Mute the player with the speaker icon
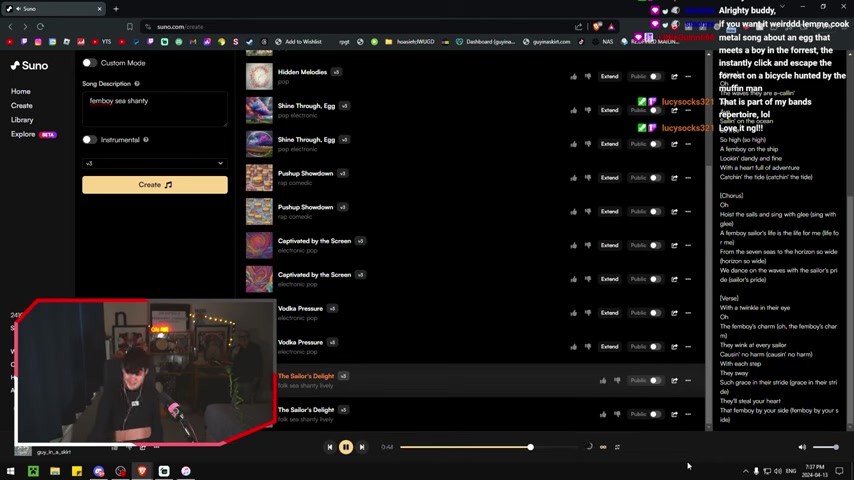The image size is (854, 480). [x=802, y=447]
